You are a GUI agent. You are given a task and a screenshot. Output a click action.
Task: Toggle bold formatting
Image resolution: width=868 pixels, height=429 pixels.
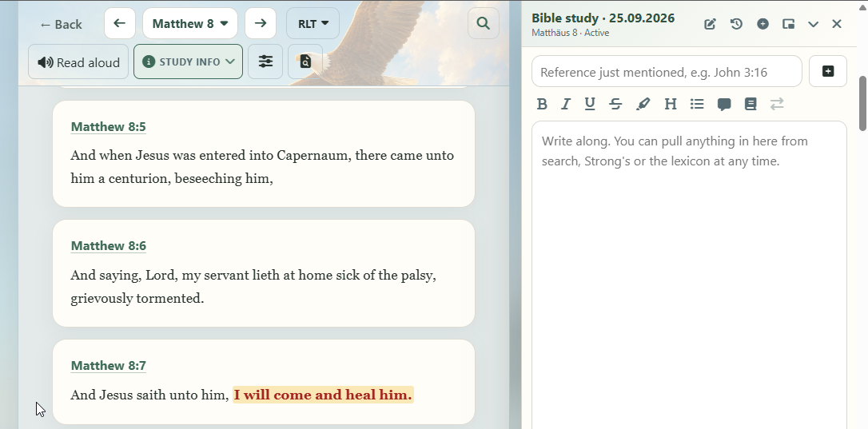point(543,104)
